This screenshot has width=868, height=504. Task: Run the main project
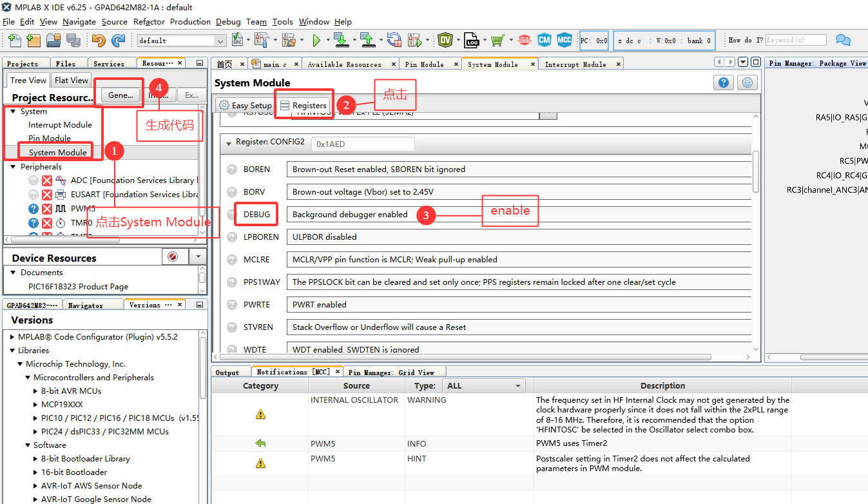click(x=316, y=40)
